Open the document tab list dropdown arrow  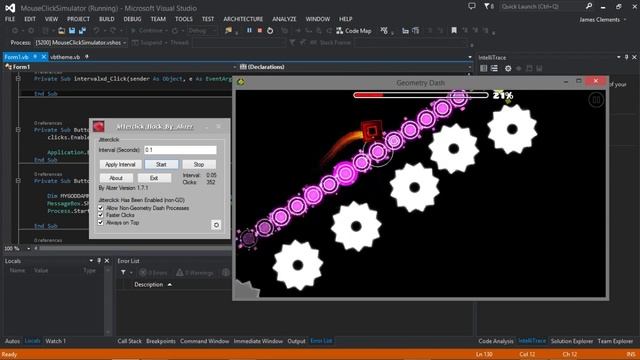click(x=470, y=57)
